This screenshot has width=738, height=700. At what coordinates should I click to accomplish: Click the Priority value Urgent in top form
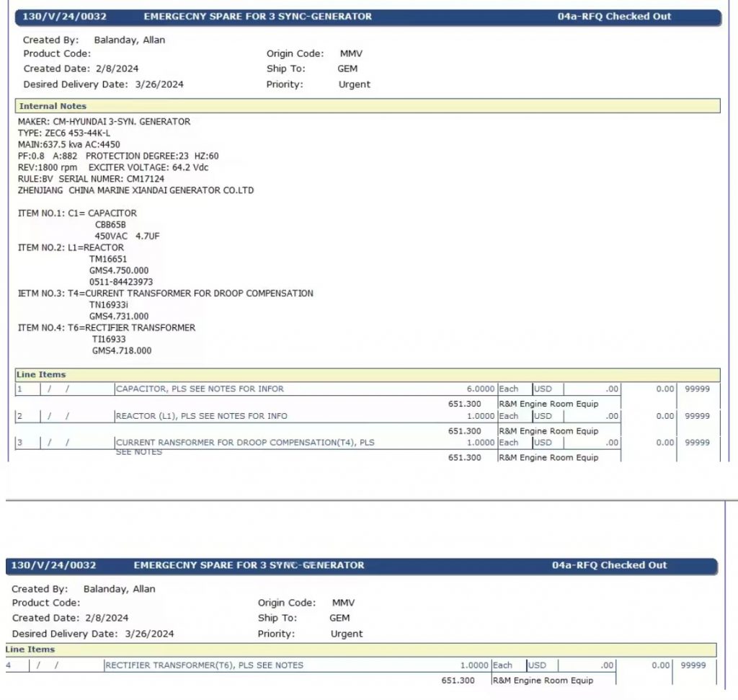pyautogui.click(x=354, y=84)
